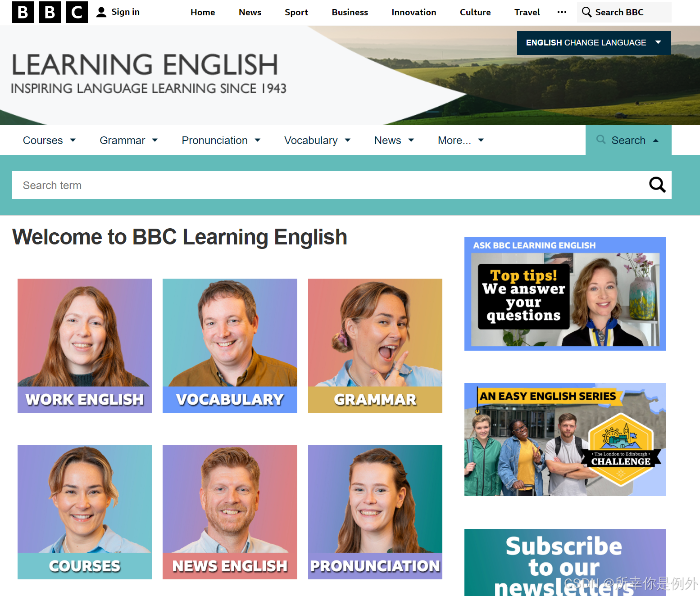Open the Work English tile
The image size is (700, 596).
[x=85, y=346]
